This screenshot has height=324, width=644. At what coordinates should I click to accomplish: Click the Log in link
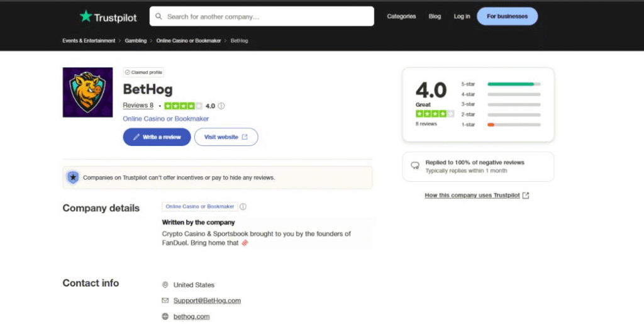point(462,16)
